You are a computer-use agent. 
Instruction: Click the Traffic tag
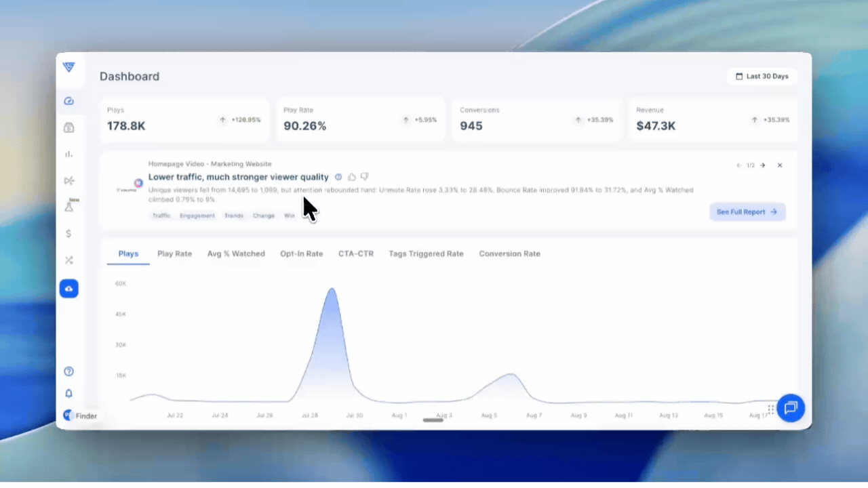(x=161, y=216)
